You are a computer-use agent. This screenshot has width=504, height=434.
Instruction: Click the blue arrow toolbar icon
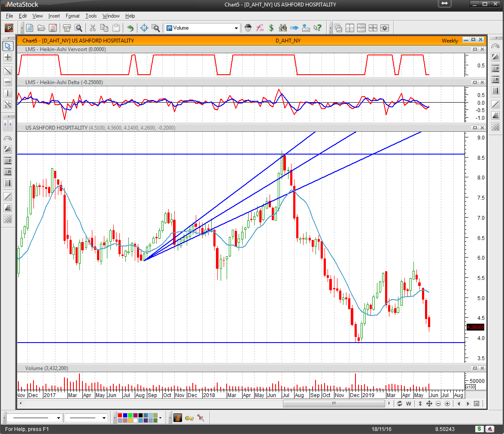coord(294,28)
